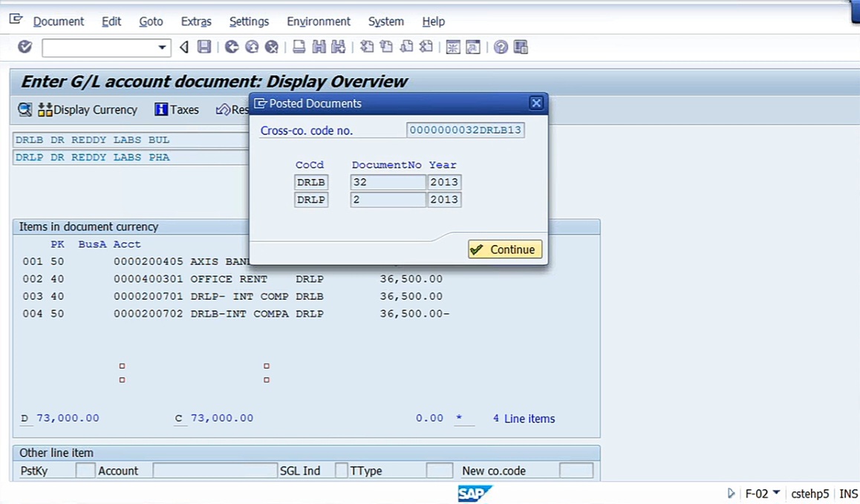
Task: Click the Cross-co. code no. field
Action: click(466, 130)
